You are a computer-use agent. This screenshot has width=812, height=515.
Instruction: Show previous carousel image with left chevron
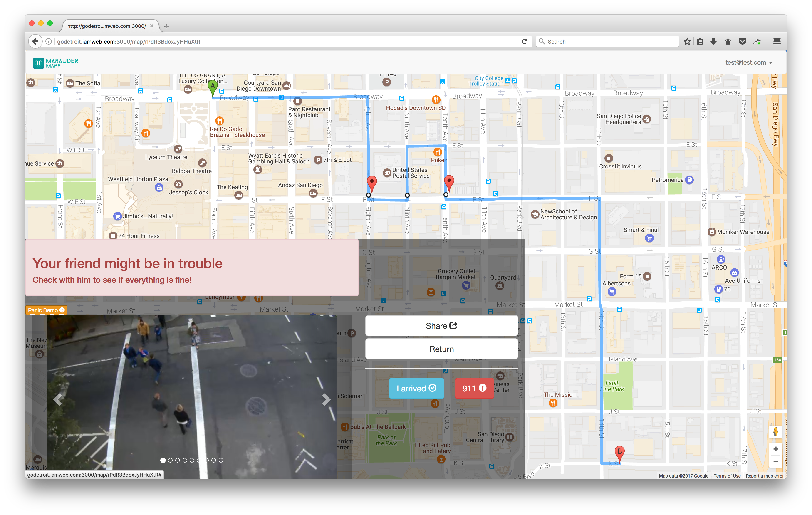pos(58,399)
